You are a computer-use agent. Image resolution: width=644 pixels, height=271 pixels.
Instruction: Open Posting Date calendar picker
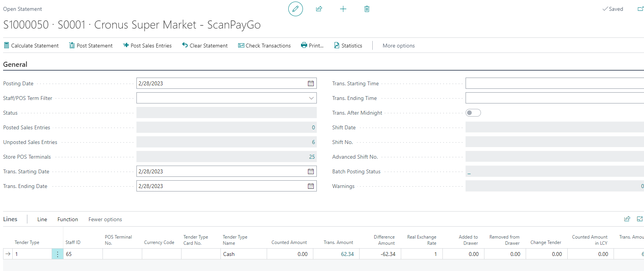tap(311, 83)
